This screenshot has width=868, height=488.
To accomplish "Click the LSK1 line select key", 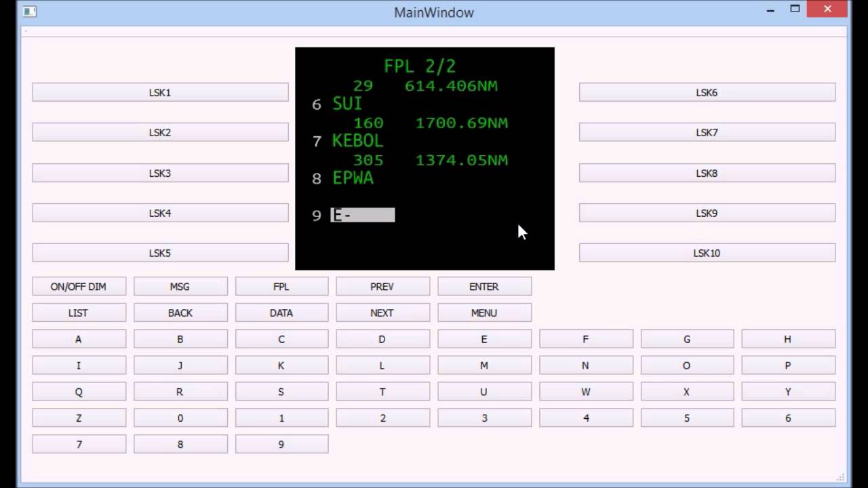I will pos(160,92).
